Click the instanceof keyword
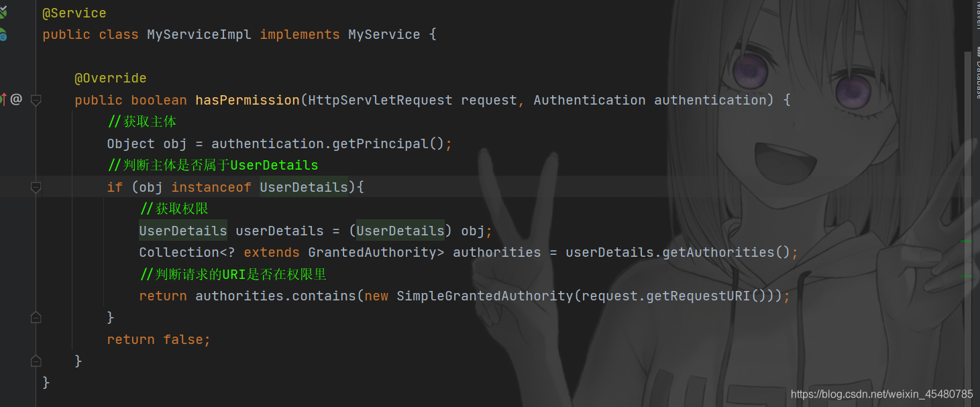 [211, 187]
